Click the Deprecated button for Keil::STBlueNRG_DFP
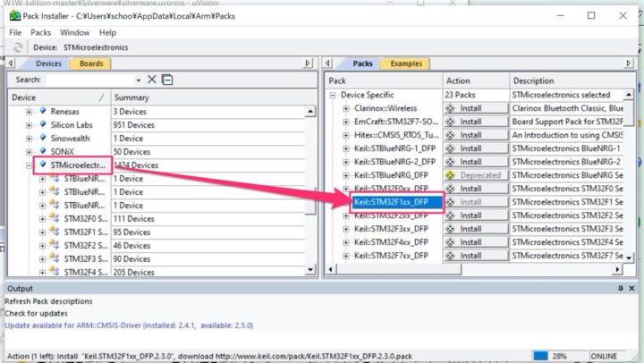 pyautogui.click(x=476, y=175)
